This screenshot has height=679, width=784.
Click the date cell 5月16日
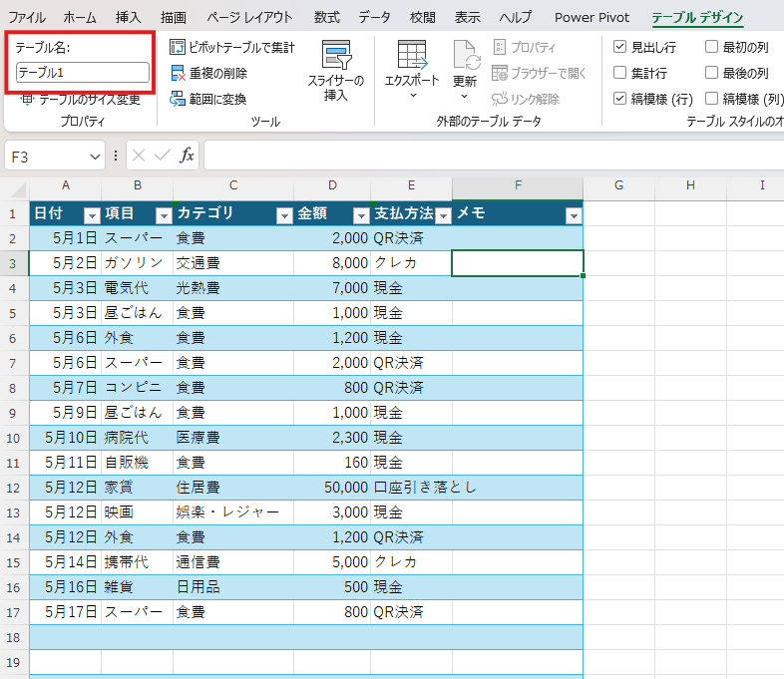pos(66,587)
